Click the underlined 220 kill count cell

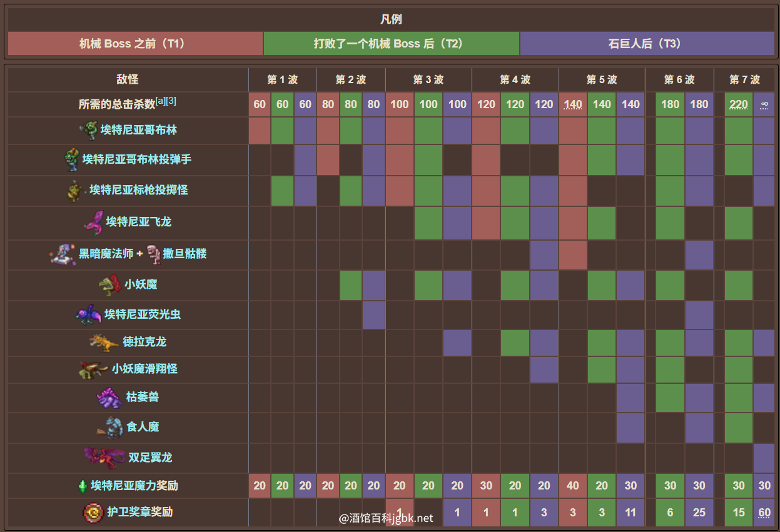pyautogui.click(x=738, y=104)
